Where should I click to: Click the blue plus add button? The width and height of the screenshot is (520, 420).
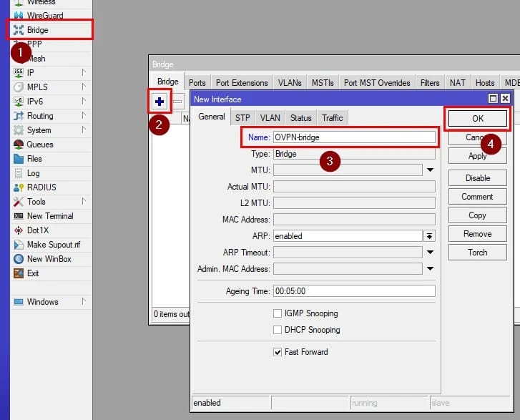click(160, 102)
